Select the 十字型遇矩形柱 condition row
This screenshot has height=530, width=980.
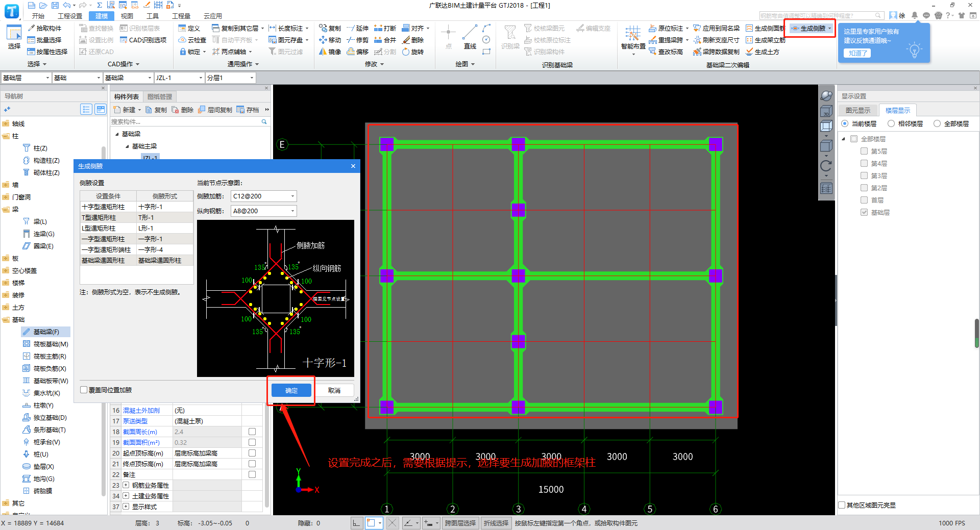click(x=136, y=207)
